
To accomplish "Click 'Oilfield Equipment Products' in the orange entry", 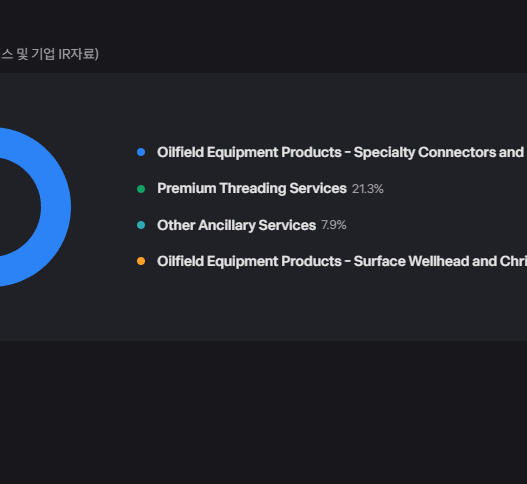I will coord(249,261).
